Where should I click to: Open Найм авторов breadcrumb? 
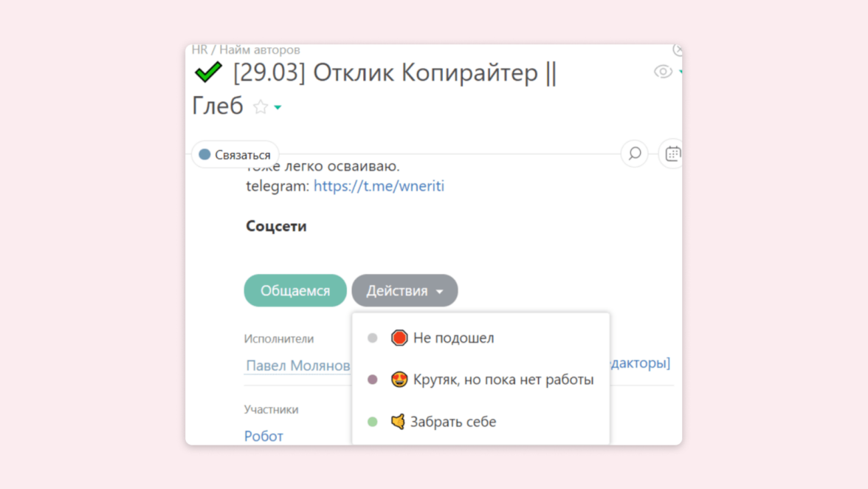[x=260, y=50]
